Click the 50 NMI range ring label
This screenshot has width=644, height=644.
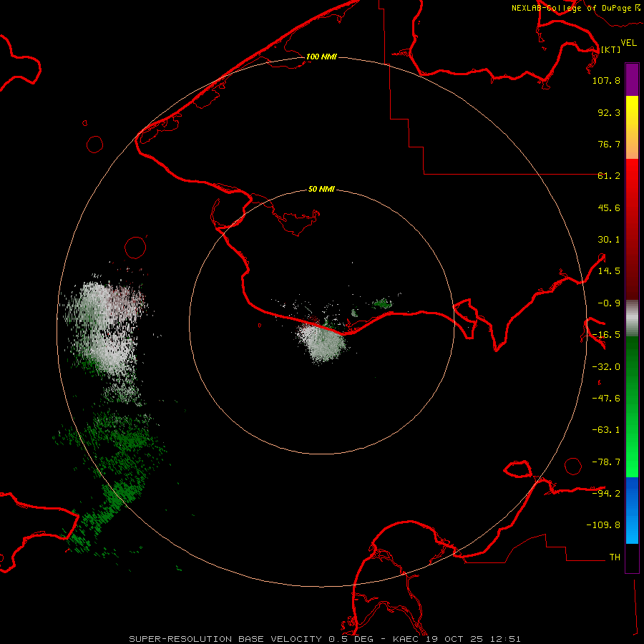coord(321,189)
